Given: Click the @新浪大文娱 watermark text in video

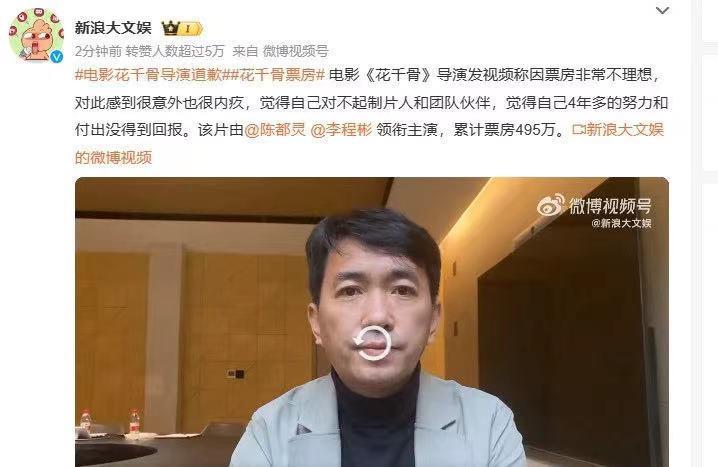Looking at the screenshot, I should pyautogui.click(x=621, y=223).
